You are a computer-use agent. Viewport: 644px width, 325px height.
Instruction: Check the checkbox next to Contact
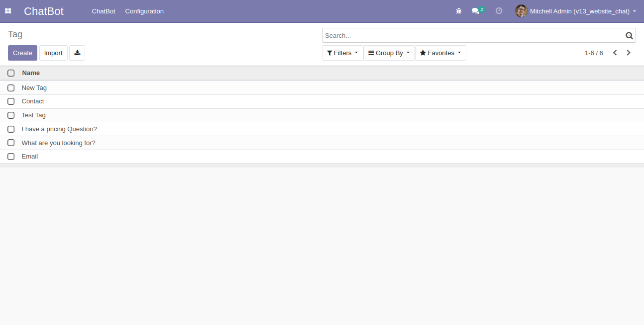click(x=11, y=101)
